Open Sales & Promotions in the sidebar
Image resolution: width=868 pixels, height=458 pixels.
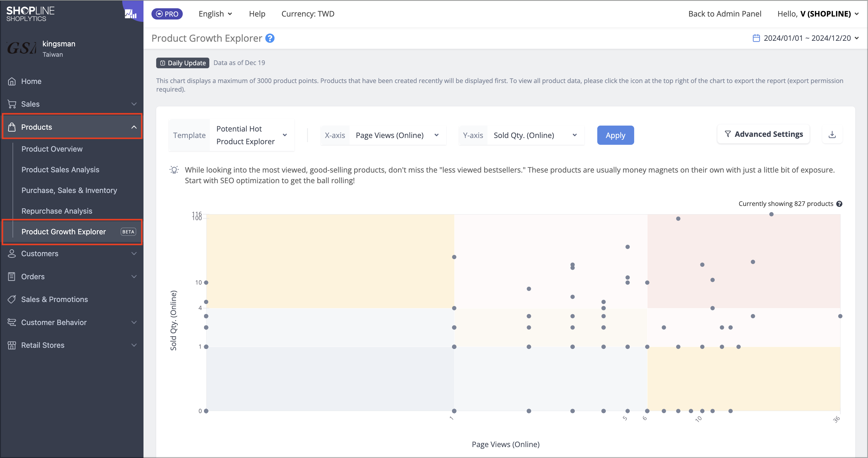(54, 299)
